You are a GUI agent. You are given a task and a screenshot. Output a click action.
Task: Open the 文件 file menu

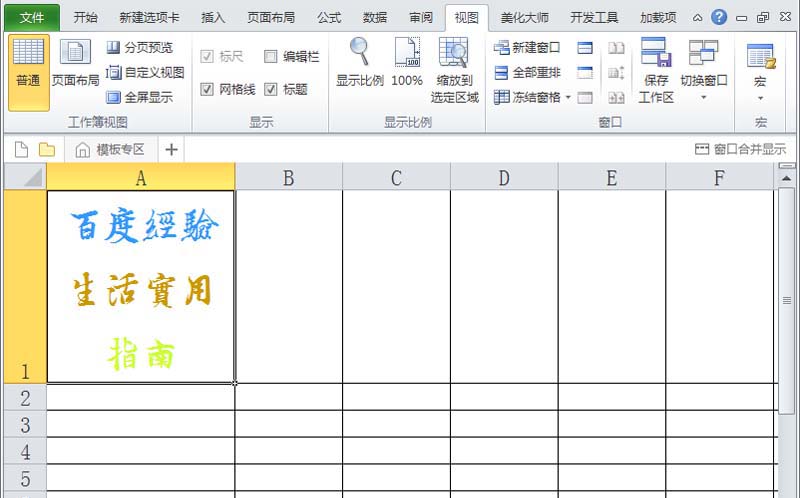[x=32, y=18]
